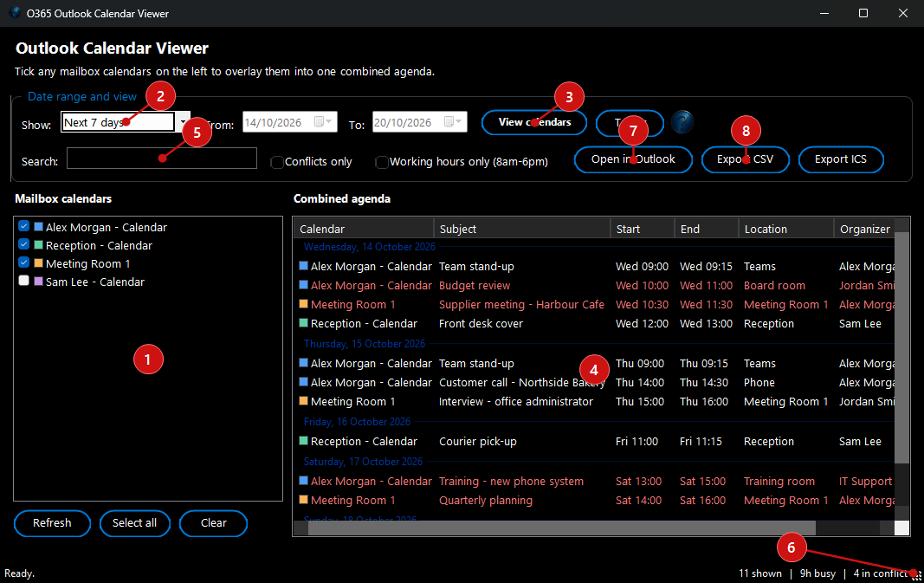Click the 'Saturday, 17 October 2026' group header
Viewport: 924px width, 583px height.
coord(363,462)
